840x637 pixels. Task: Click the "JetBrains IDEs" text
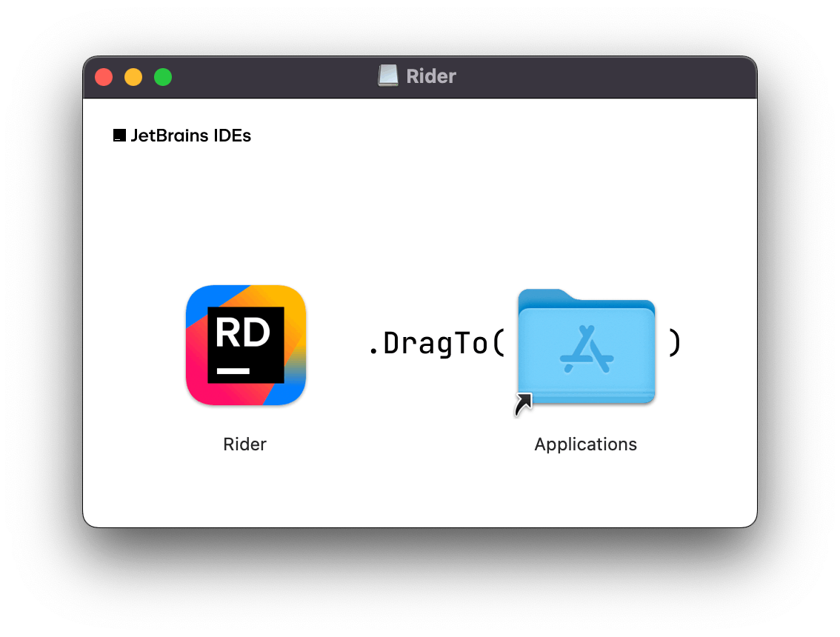pyautogui.click(x=190, y=136)
